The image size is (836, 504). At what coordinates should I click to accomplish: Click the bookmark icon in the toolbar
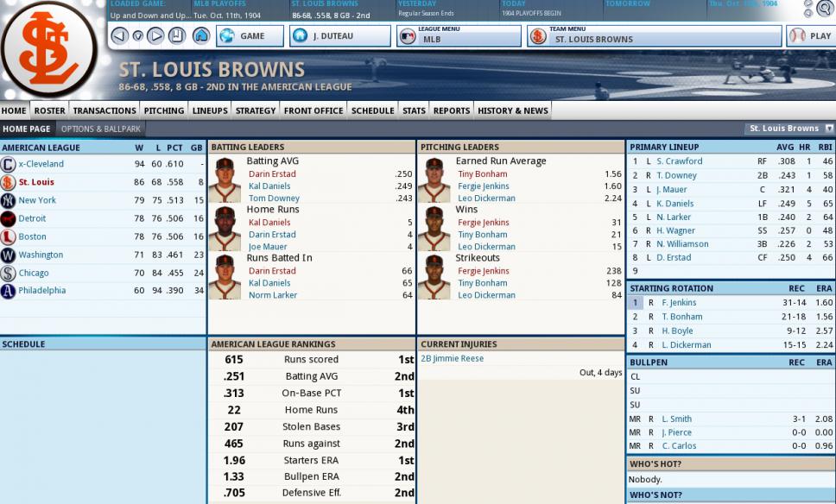(x=176, y=35)
